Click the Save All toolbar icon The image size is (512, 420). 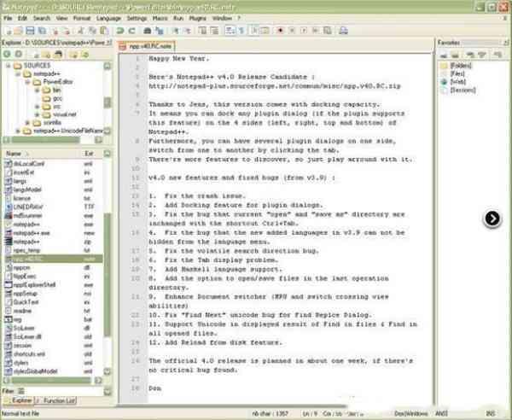(42, 31)
